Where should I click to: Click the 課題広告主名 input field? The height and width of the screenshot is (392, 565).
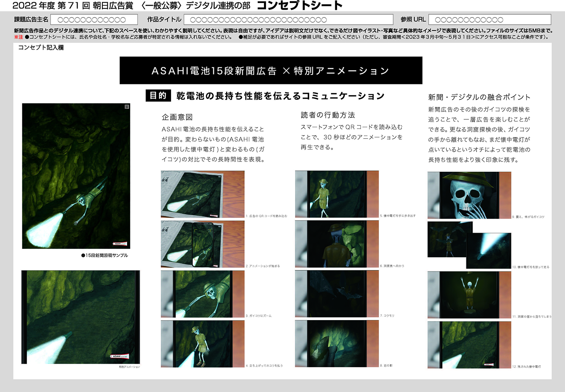click(94, 20)
